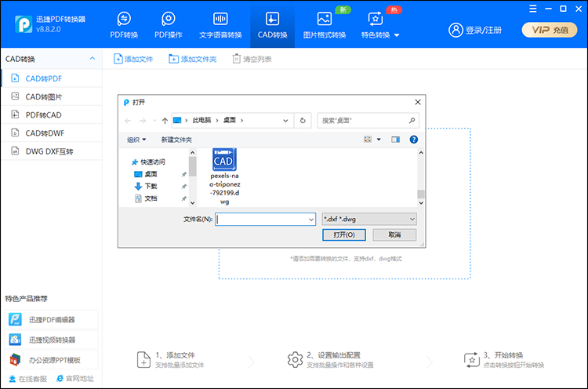The image size is (588, 389).
Task: Toggle the preview pane icon
Action: [x=395, y=139]
